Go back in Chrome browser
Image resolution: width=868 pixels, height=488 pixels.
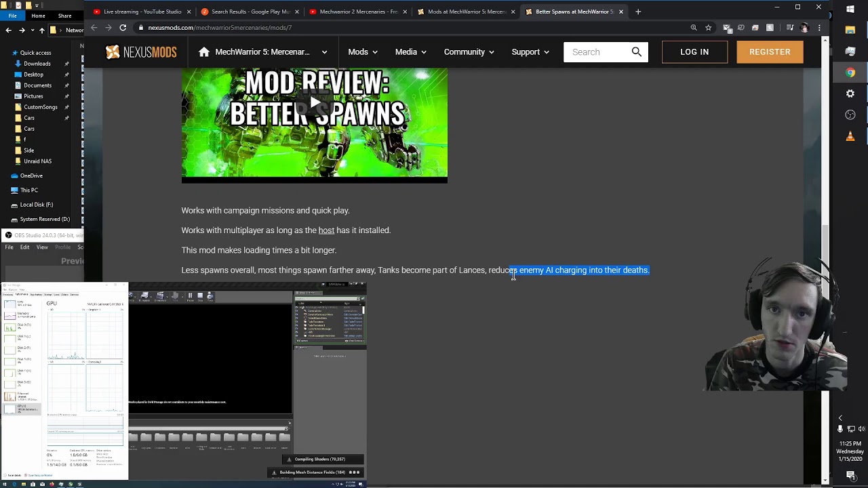(x=94, y=28)
